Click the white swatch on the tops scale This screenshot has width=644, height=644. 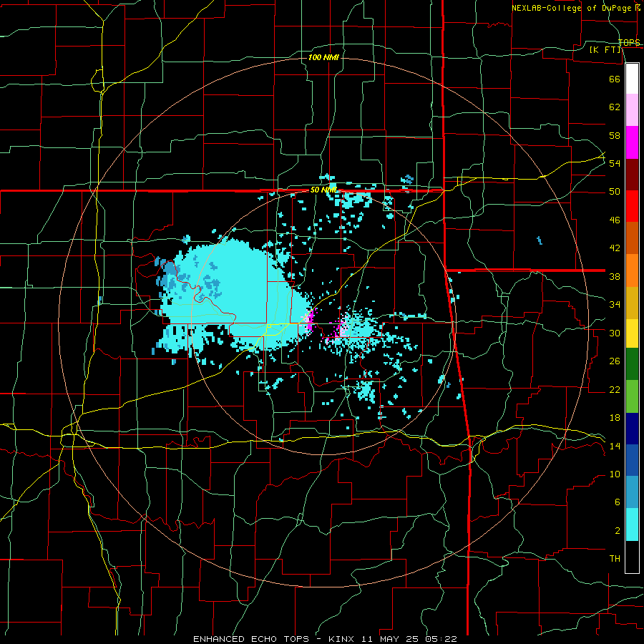click(632, 79)
